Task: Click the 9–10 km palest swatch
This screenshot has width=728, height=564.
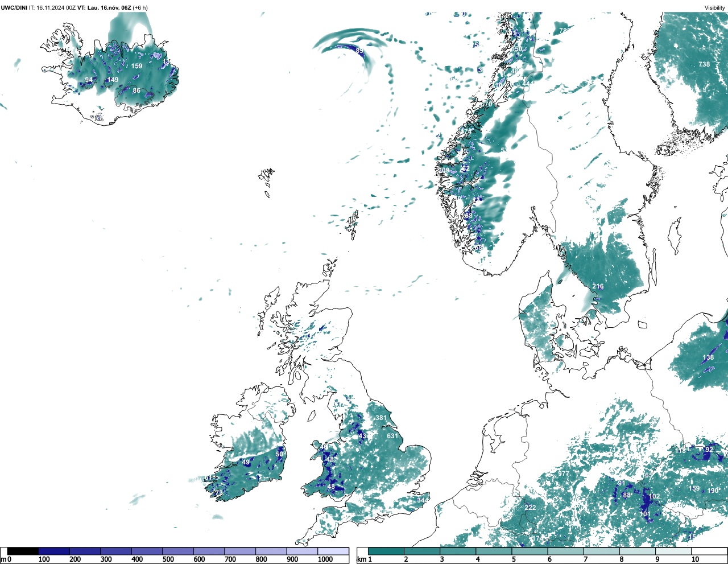Action: pyautogui.click(x=673, y=551)
